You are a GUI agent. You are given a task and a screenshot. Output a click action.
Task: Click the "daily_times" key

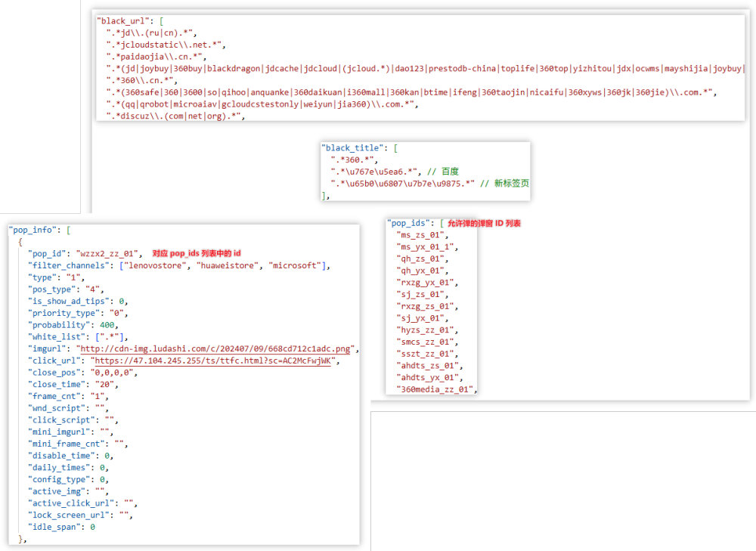pos(59,468)
